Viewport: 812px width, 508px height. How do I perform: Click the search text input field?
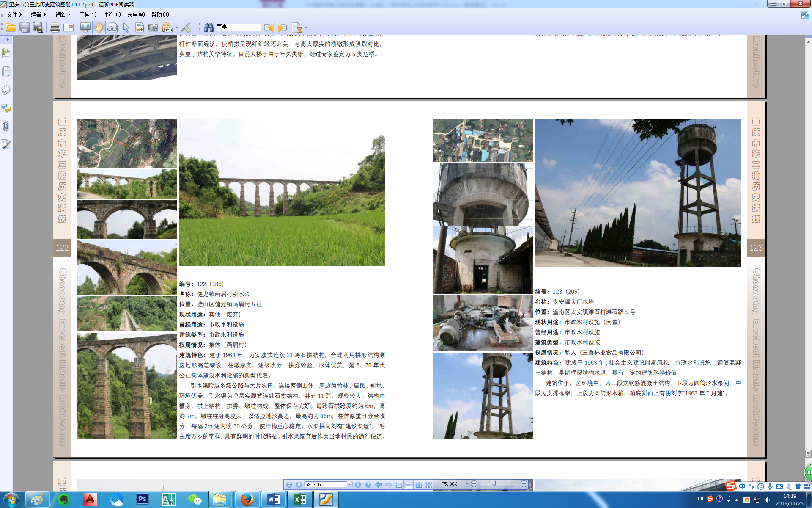(x=239, y=27)
